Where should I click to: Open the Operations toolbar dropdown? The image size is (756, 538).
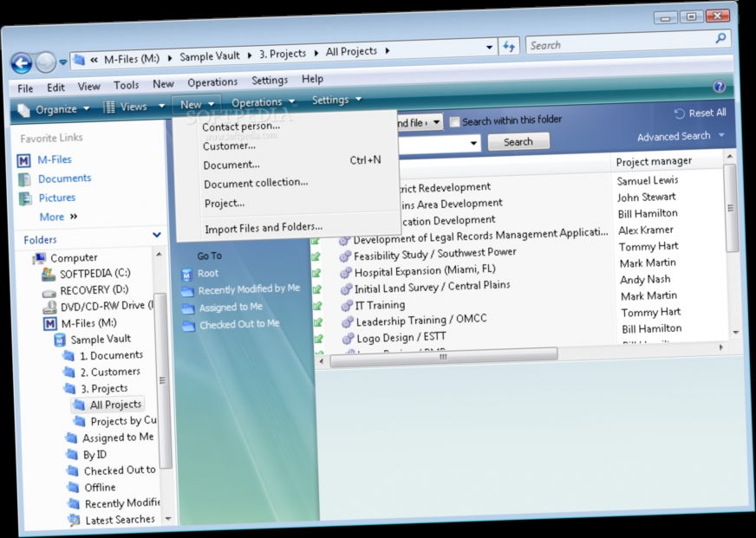[x=291, y=101]
